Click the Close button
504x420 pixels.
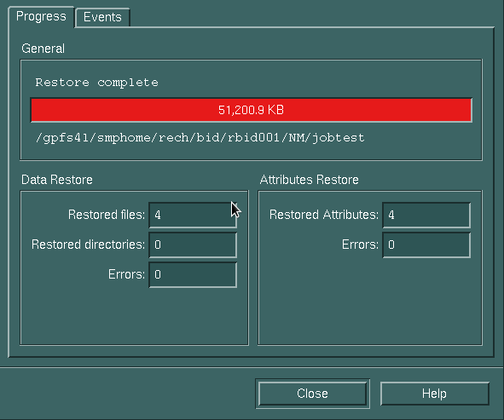(x=312, y=394)
